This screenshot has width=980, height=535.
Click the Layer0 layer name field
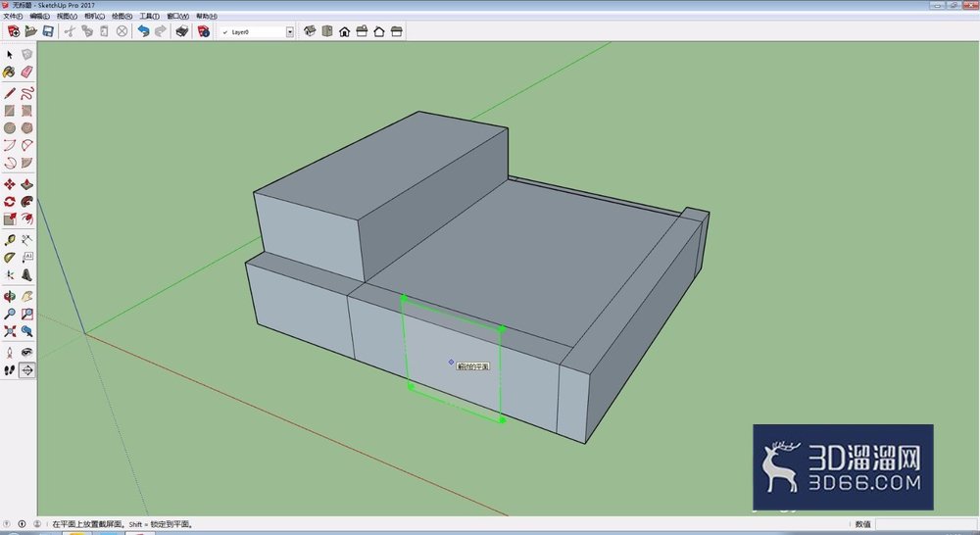click(258, 32)
